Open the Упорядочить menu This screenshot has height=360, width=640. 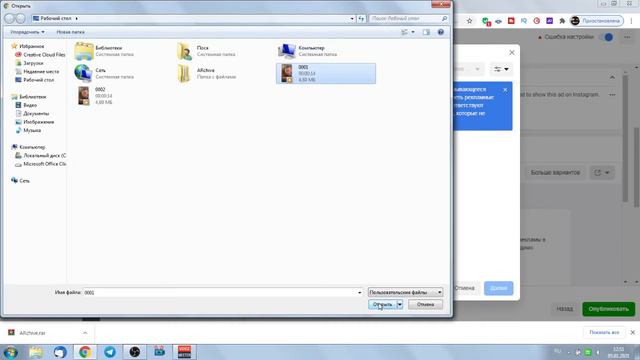click(x=27, y=32)
